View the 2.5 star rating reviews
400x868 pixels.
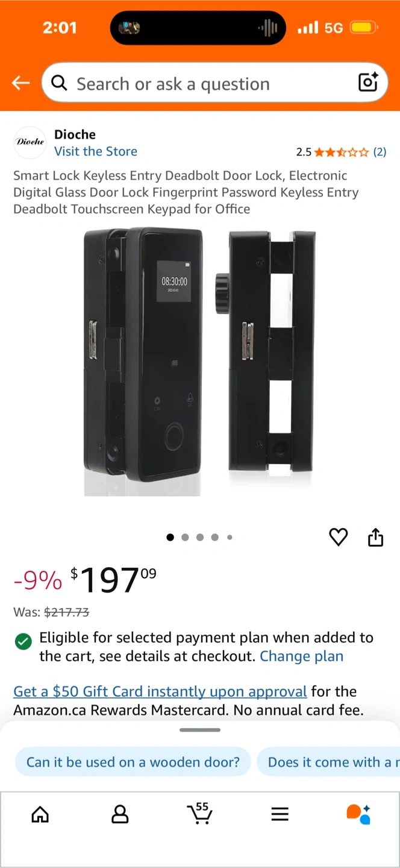(341, 152)
